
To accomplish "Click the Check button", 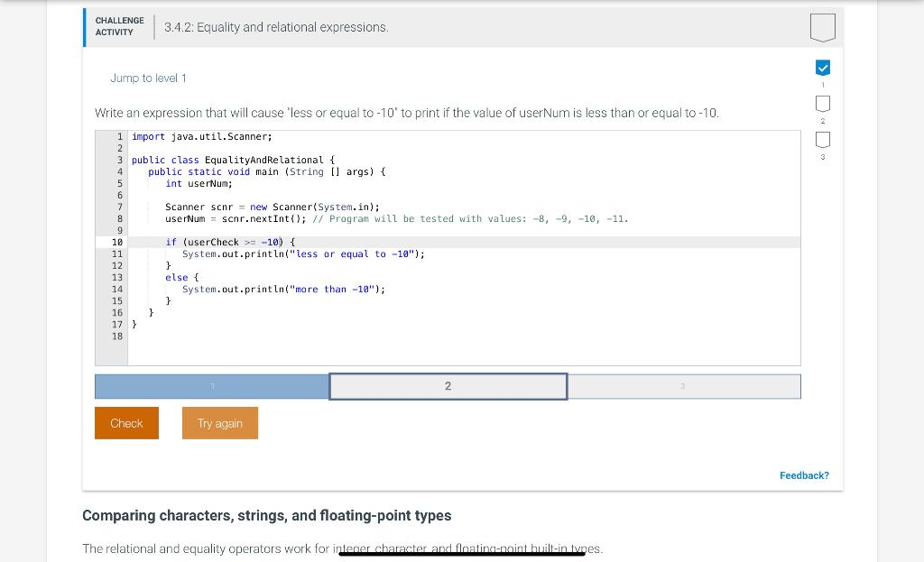I will 126,422.
